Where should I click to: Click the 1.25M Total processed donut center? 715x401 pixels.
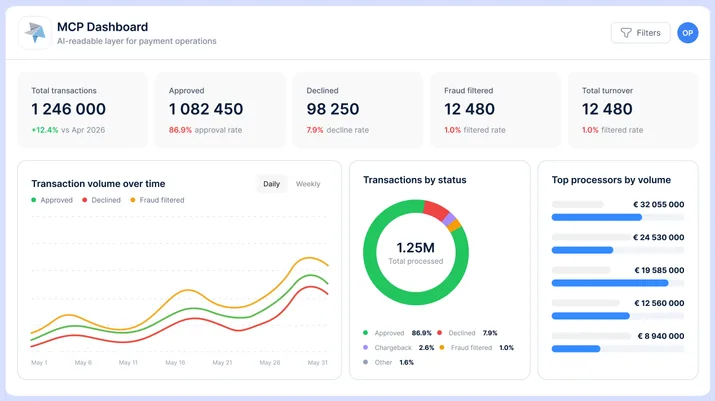point(415,252)
